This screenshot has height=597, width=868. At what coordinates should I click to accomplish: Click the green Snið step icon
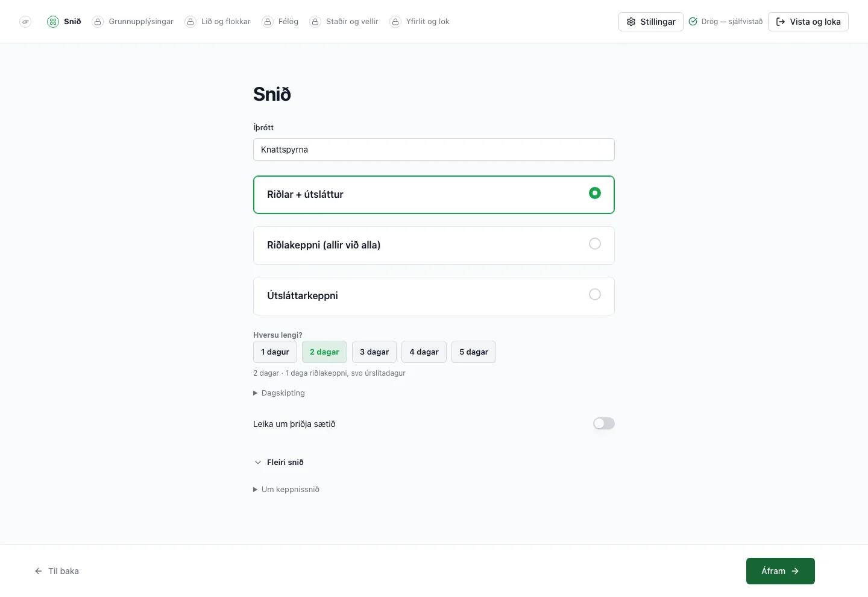pyautogui.click(x=53, y=22)
